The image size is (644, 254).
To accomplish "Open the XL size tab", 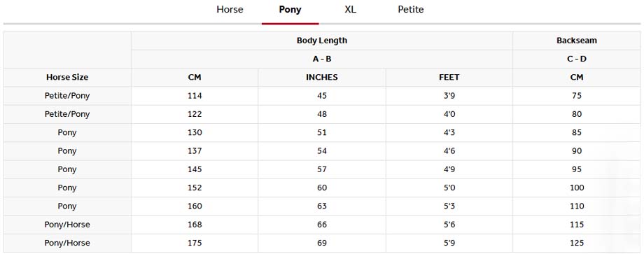I will coord(350,9).
